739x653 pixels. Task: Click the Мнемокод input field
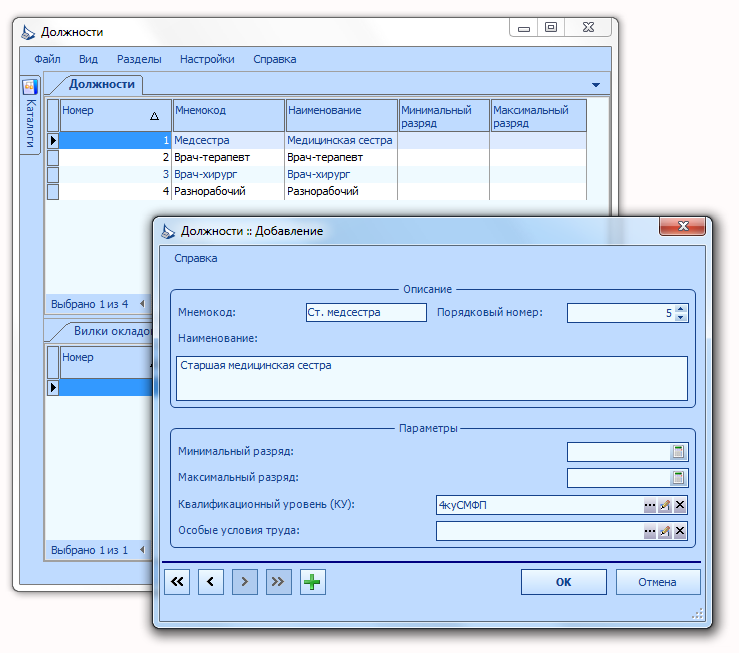point(366,312)
